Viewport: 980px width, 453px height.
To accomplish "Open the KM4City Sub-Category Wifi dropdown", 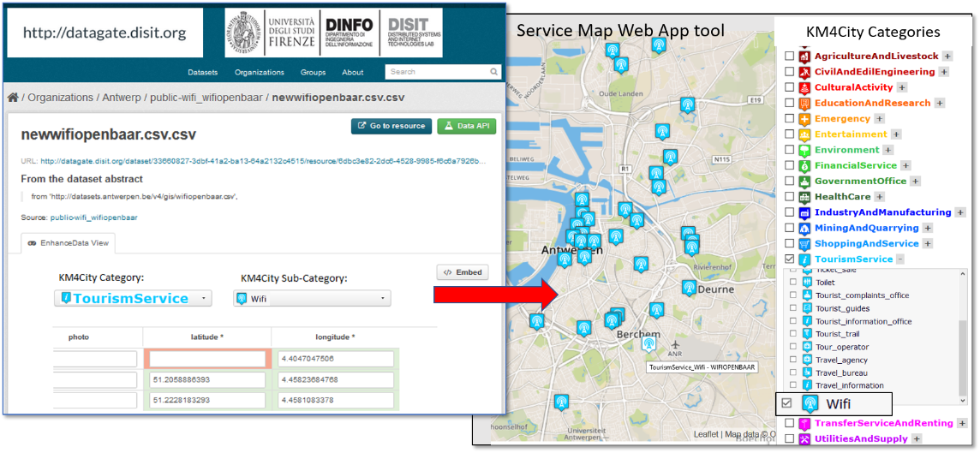I will point(312,299).
